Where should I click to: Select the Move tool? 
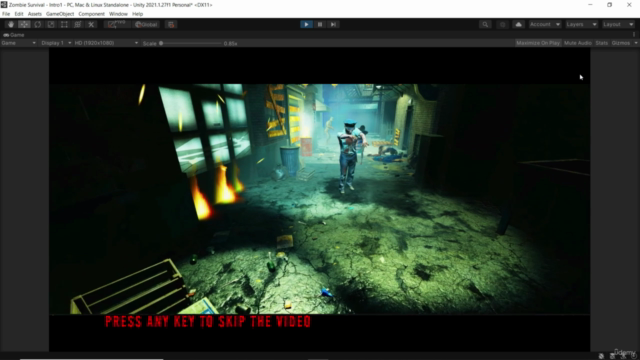(x=24, y=24)
